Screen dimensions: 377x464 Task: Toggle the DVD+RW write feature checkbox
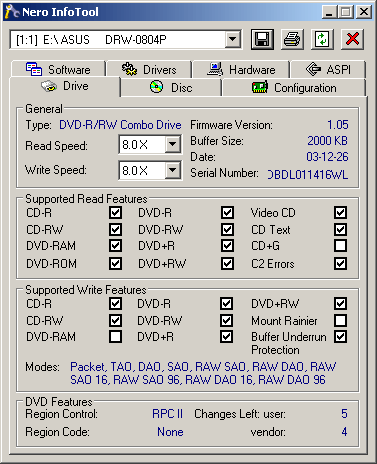pyautogui.click(x=340, y=304)
